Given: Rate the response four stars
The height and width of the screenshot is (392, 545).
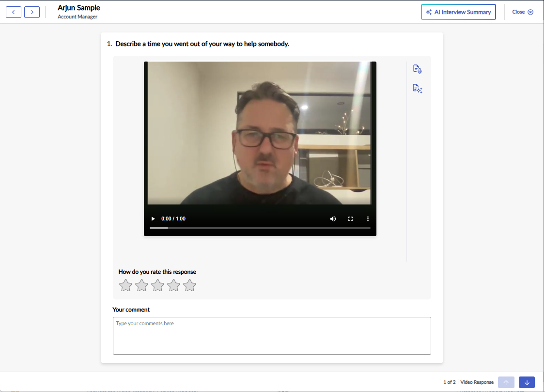Looking at the screenshot, I should (174, 286).
